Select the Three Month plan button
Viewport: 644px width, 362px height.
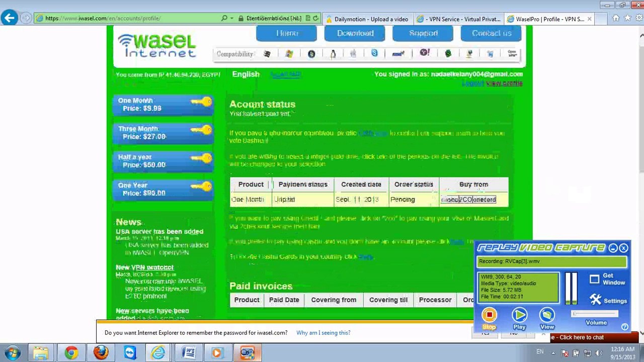[x=163, y=133]
